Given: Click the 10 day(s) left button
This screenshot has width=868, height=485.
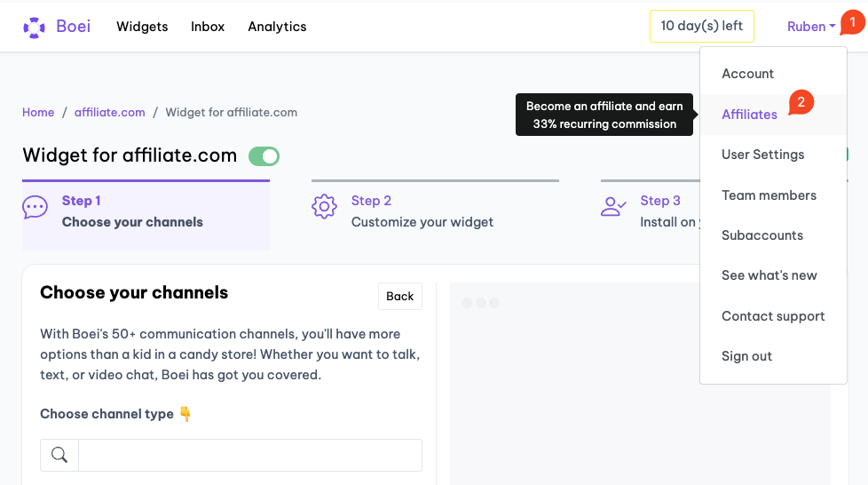Looking at the screenshot, I should (x=701, y=27).
